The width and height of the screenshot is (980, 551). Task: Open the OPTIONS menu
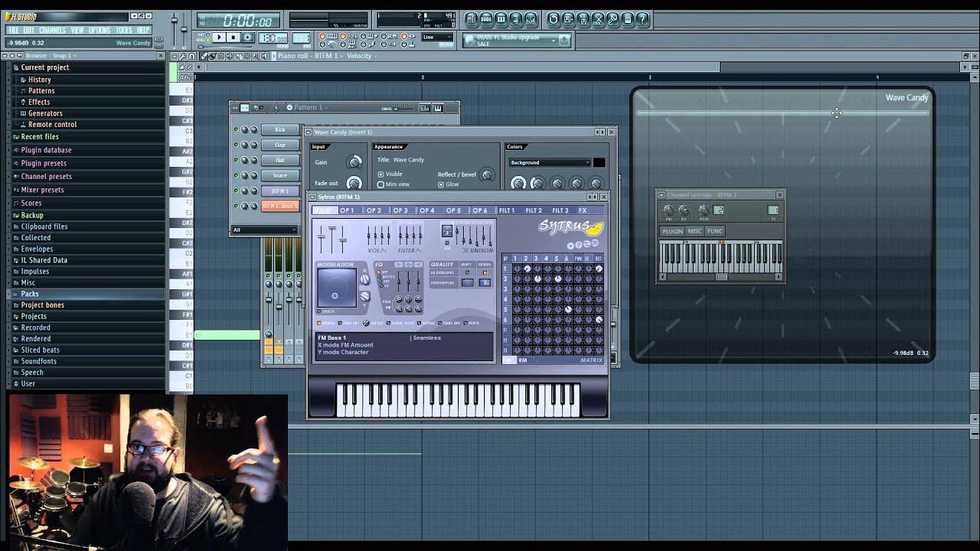pyautogui.click(x=100, y=31)
